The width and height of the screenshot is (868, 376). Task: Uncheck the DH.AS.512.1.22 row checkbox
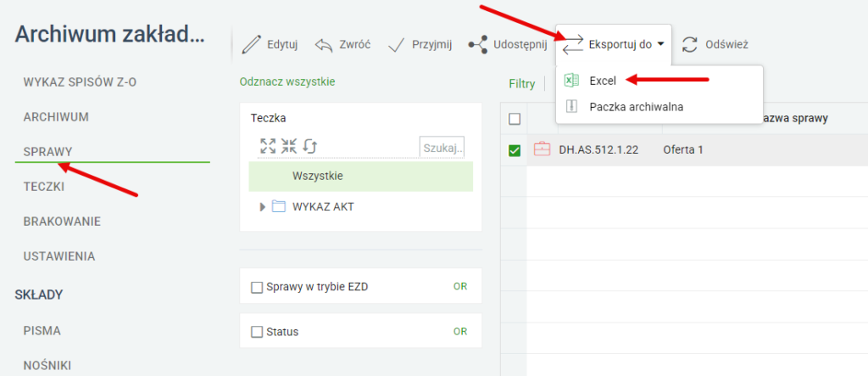coord(515,150)
